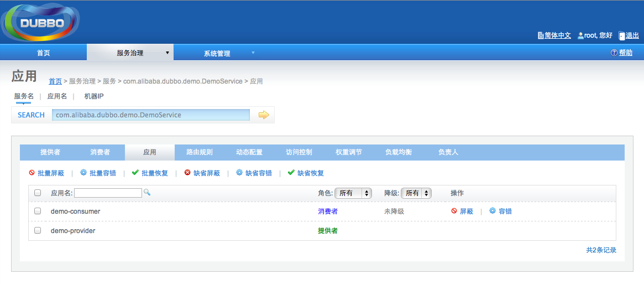644x284 pixels.
Task: Click the 帮助 question mark icon
Action: pyautogui.click(x=614, y=53)
